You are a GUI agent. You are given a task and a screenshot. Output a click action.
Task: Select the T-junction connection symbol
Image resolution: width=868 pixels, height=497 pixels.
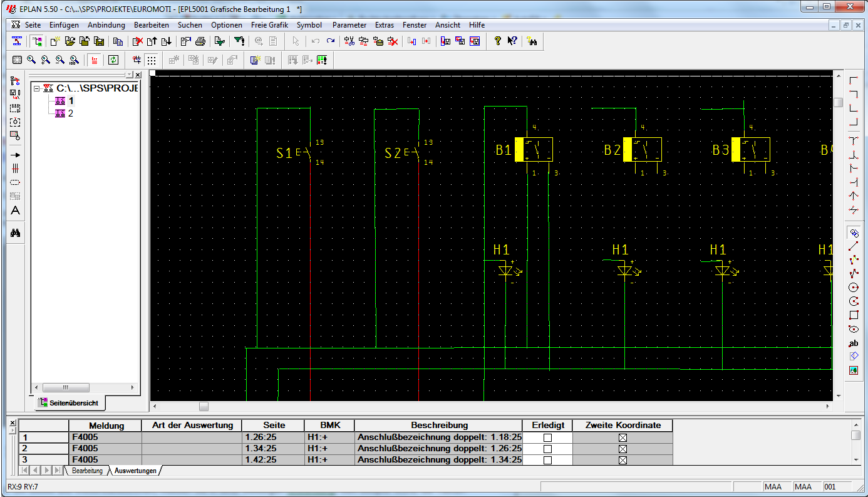[x=853, y=140]
